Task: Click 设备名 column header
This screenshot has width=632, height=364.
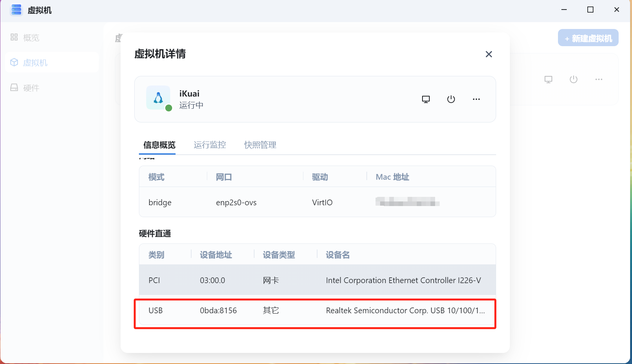Action: click(338, 255)
